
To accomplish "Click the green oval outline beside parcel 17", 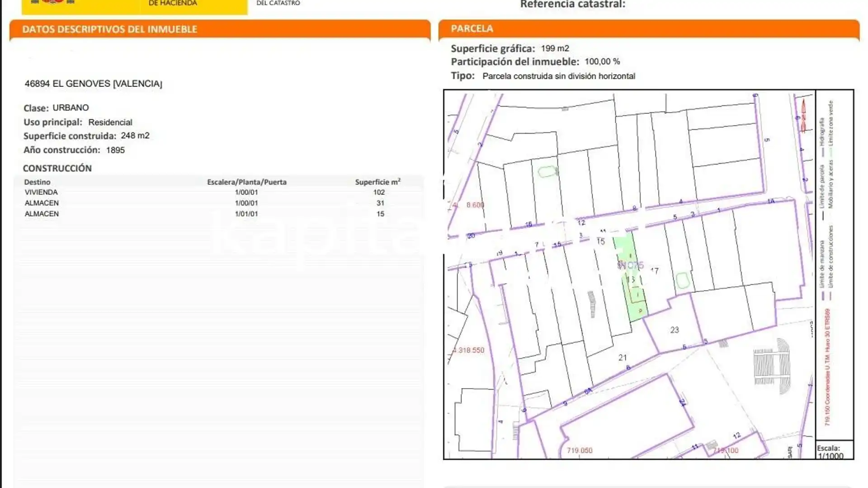I will point(682,281).
